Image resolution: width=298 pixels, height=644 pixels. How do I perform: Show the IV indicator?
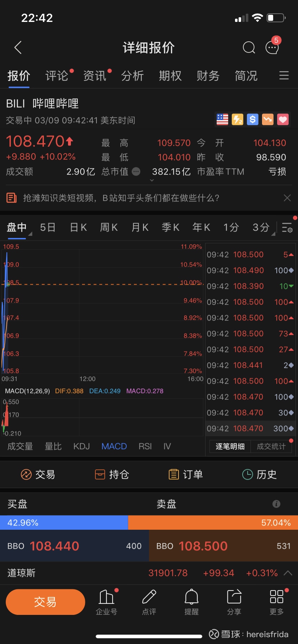(167, 446)
